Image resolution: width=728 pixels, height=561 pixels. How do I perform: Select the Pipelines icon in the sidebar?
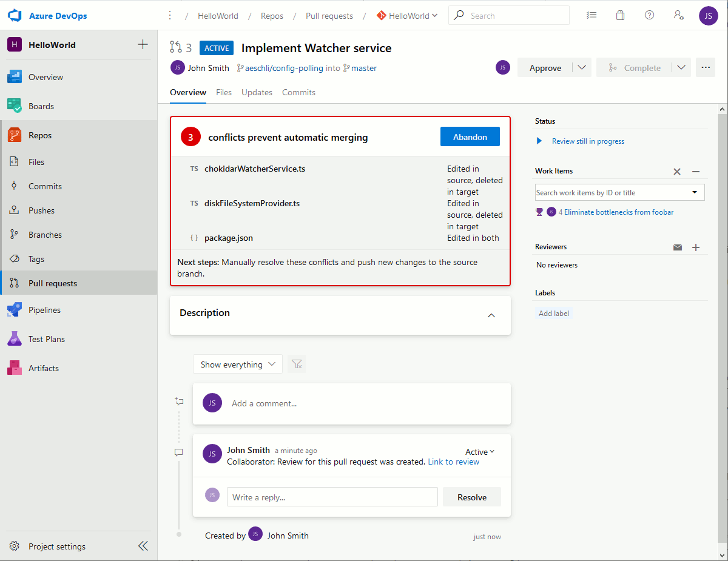pos(13,309)
